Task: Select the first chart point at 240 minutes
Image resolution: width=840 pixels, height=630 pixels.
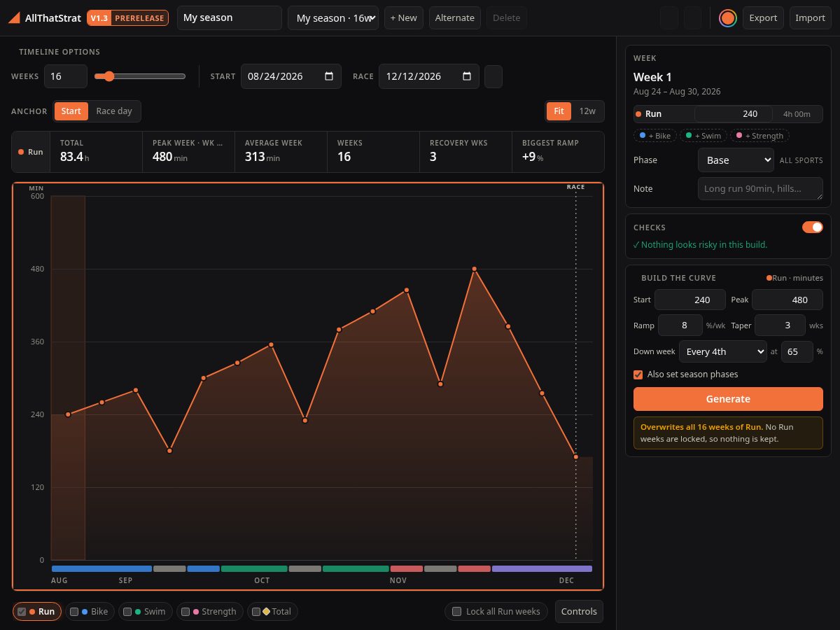Action: click(68, 414)
